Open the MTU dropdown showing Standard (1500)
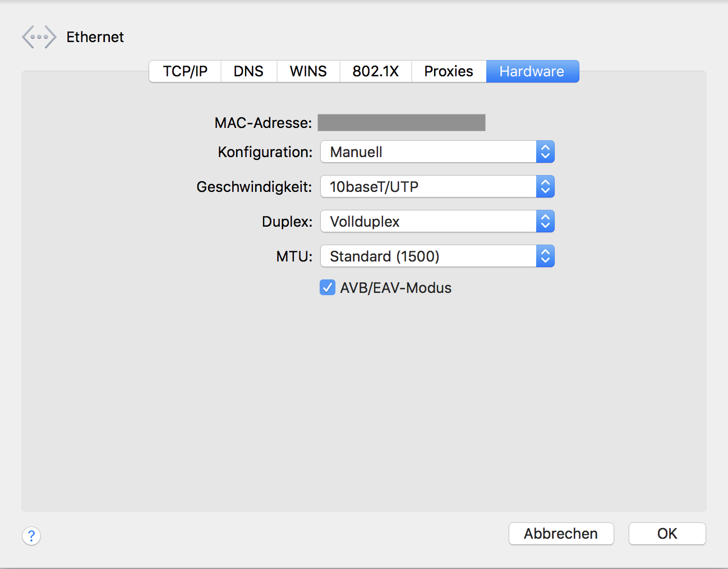728x569 pixels. [x=429, y=256]
